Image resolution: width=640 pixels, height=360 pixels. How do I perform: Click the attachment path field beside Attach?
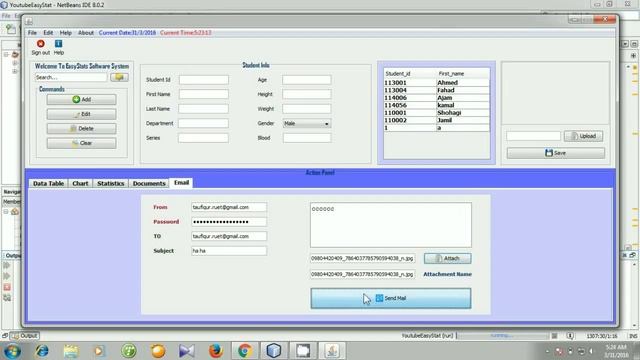(x=362, y=258)
